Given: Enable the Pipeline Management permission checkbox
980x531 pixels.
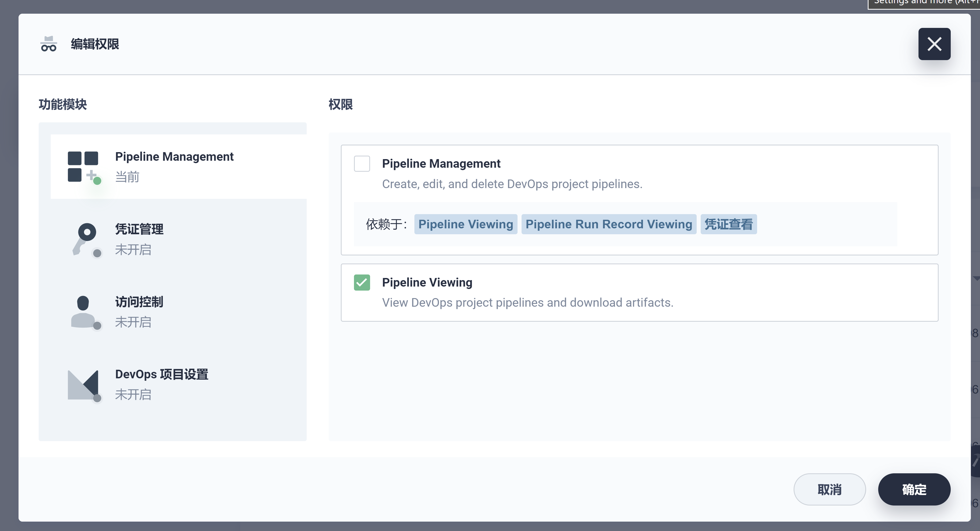Looking at the screenshot, I should (362, 163).
